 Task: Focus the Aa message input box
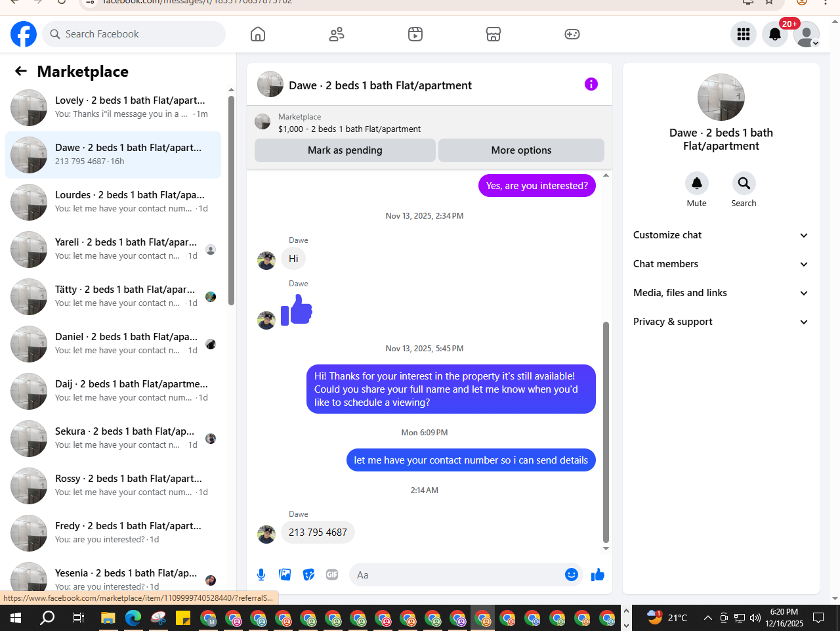pyautogui.click(x=467, y=575)
